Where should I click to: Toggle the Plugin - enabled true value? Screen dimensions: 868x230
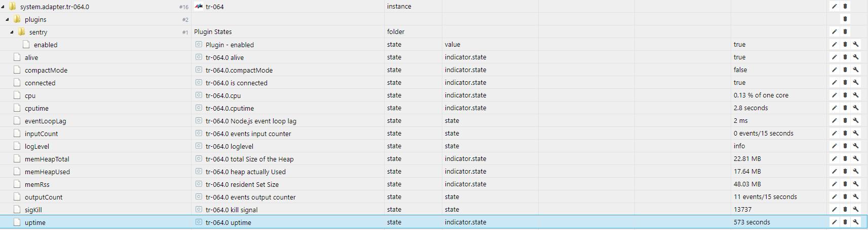pos(739,45)
